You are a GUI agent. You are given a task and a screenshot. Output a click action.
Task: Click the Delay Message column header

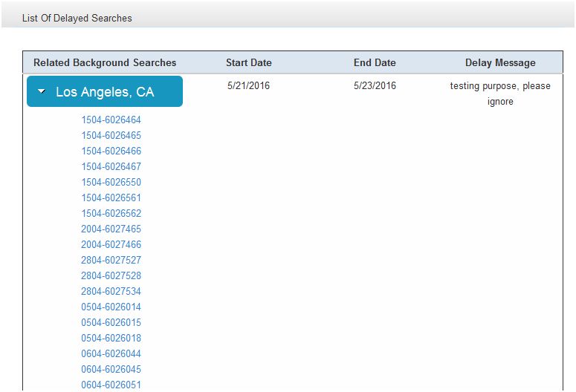point(500,63)
